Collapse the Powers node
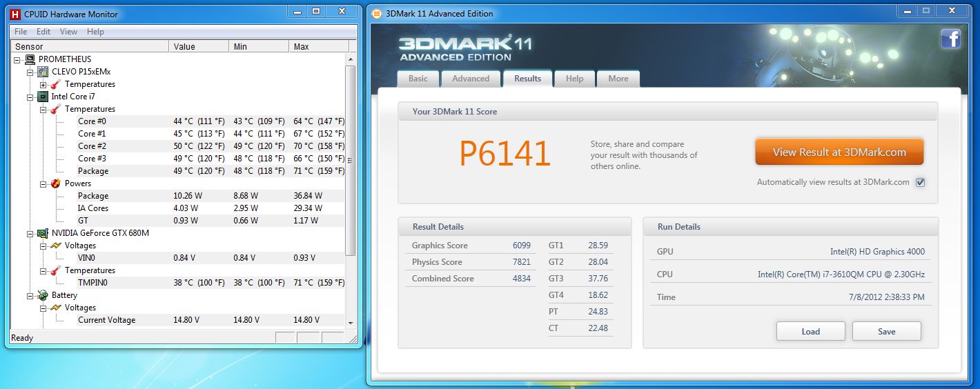Viewport: 980px width, 389px height. tap(43, 183)
